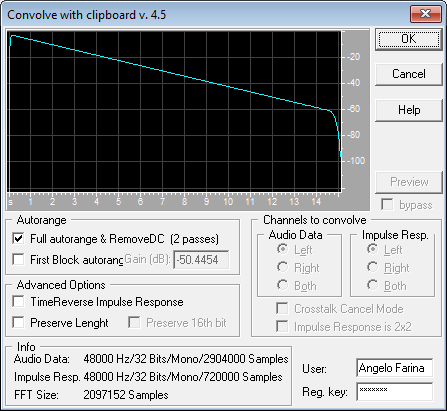Select Audio Data Both radio button
This screenshot has height=411, width=447.
283,285
